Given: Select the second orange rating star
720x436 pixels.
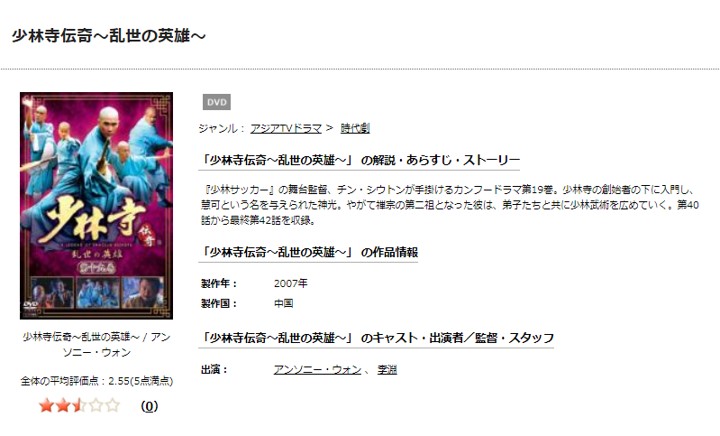Looking at the screenshot, I should pyautogui.click(x=63, y=405).
